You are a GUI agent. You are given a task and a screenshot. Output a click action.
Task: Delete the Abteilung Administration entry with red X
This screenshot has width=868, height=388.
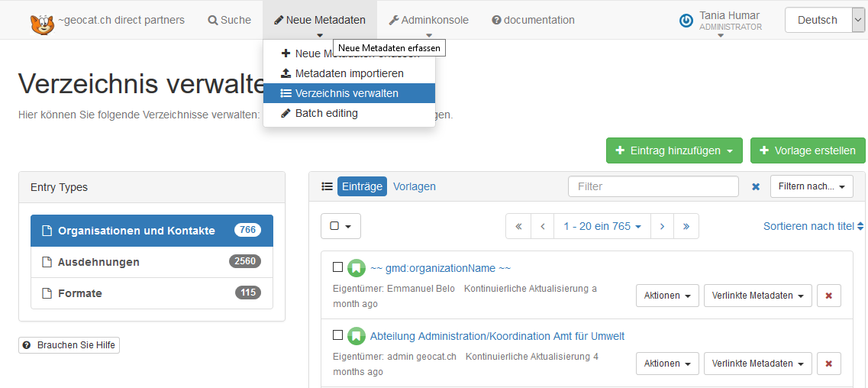829,364
